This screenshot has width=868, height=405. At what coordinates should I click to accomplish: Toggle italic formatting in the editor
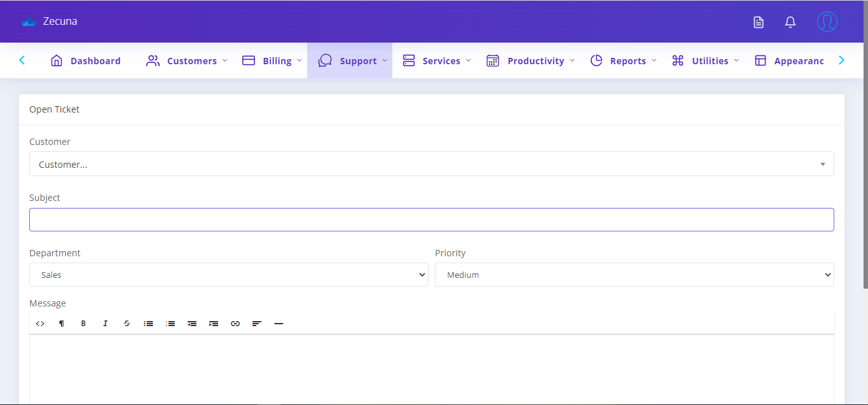point(105,323)
